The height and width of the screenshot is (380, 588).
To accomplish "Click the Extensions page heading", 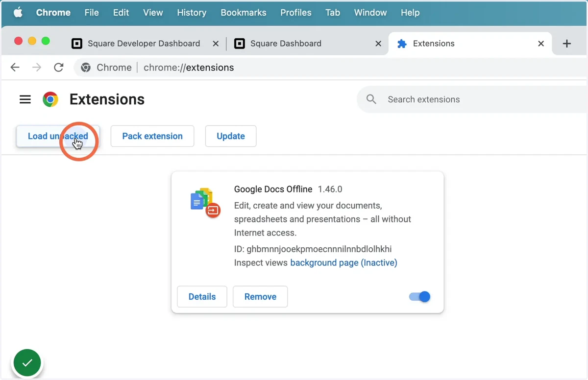I will coord(107,99).
